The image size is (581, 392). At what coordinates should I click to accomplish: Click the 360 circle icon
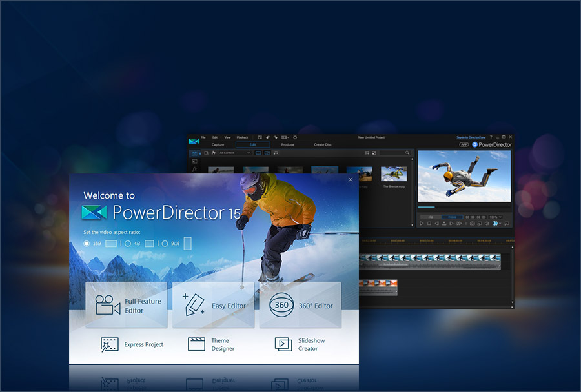coord(281,305)
